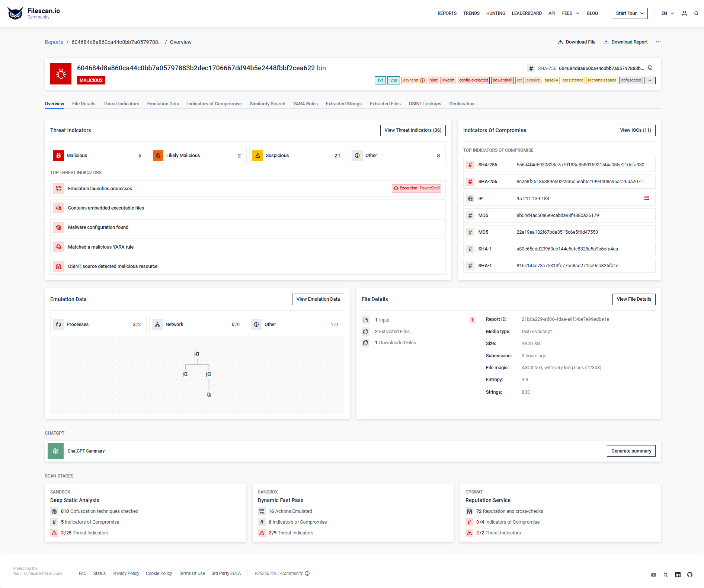Image resolution: width=704 pixels, height=588 pixels.
Task: Click Download File
Action: tap(577, 42)
